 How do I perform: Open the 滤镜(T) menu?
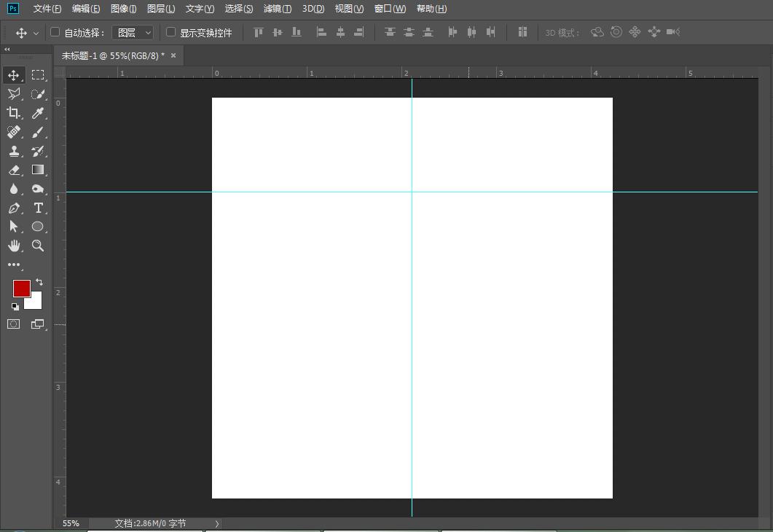point(277,9)
